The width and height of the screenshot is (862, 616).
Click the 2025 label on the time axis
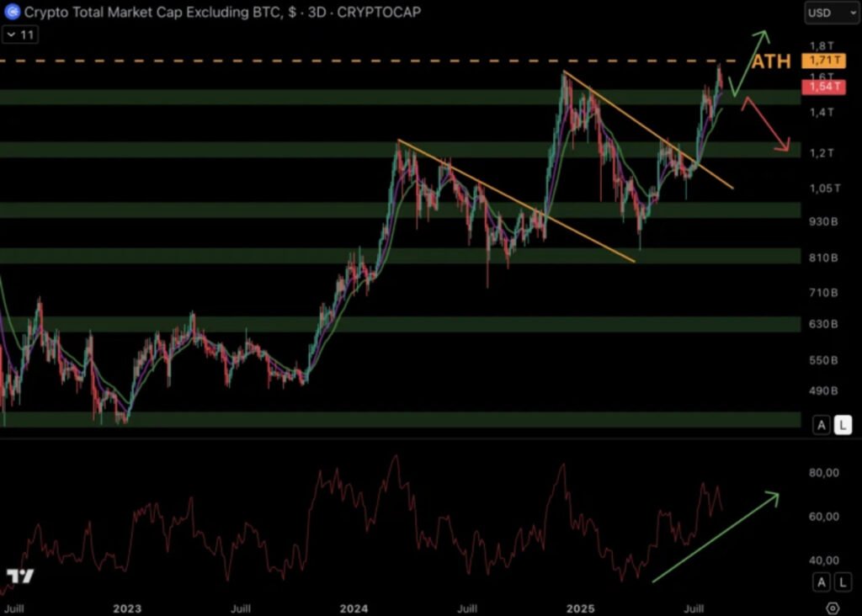(581, 608)
